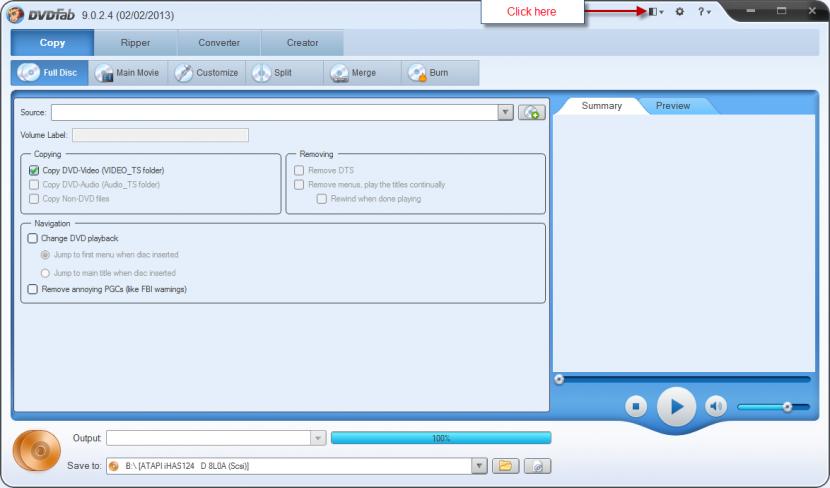Select Main Movie copy mode
Viewport: 830px width, 488px height.
coord(128,73)
